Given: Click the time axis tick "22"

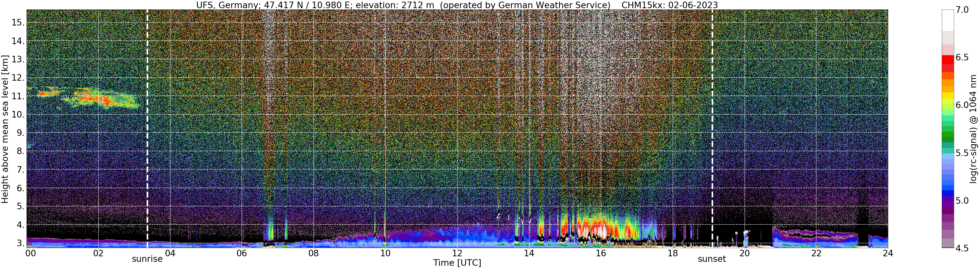Looking at the screenshot, I should [816, 253].
